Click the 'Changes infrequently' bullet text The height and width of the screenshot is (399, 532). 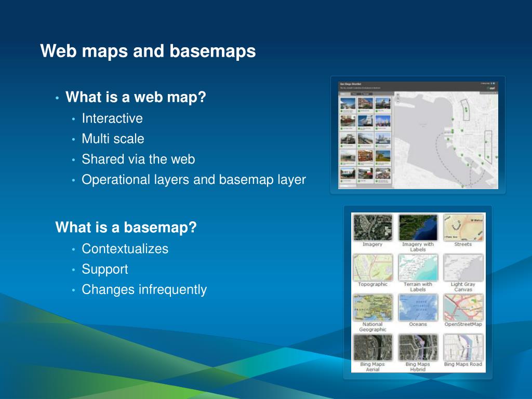(x=144, y=290)
